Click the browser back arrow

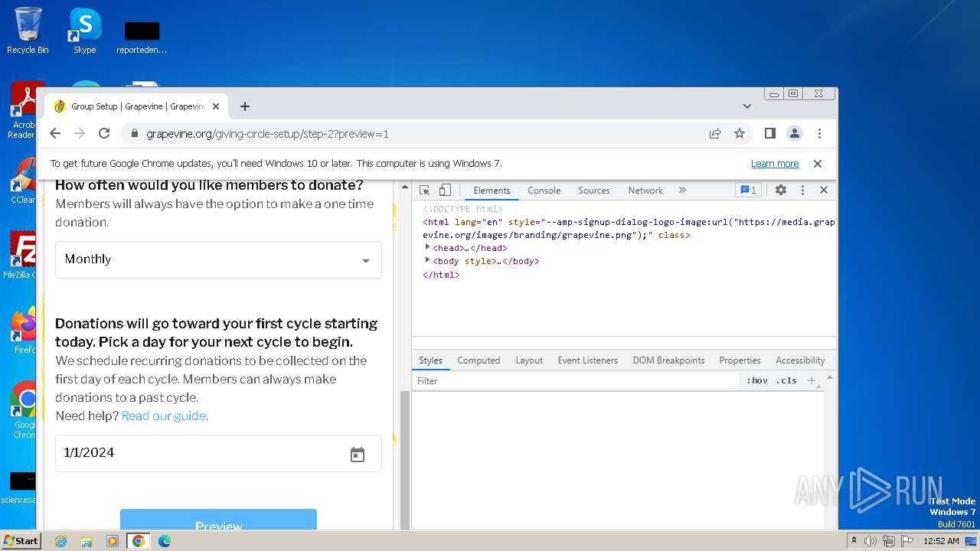[55, 133]
